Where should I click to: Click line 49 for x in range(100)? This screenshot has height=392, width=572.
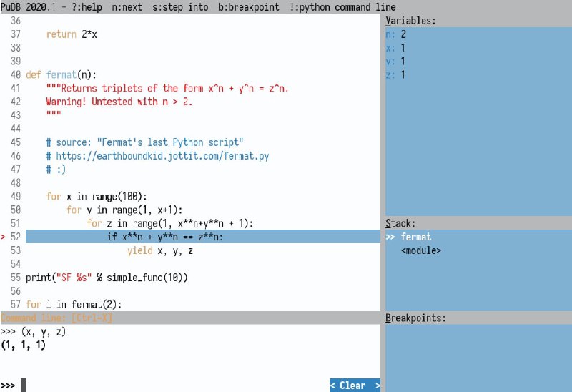(x=97, y=197)
